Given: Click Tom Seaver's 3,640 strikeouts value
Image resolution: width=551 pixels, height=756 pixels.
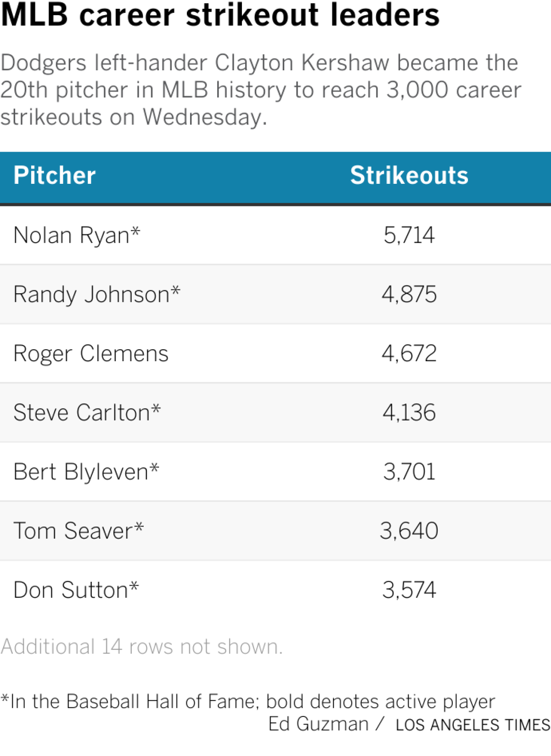Looking at the screenshot, I should pos(409,531).
